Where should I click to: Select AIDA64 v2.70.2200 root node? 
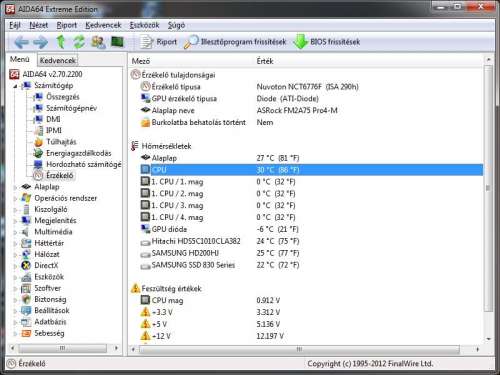[x=52, y=74]
